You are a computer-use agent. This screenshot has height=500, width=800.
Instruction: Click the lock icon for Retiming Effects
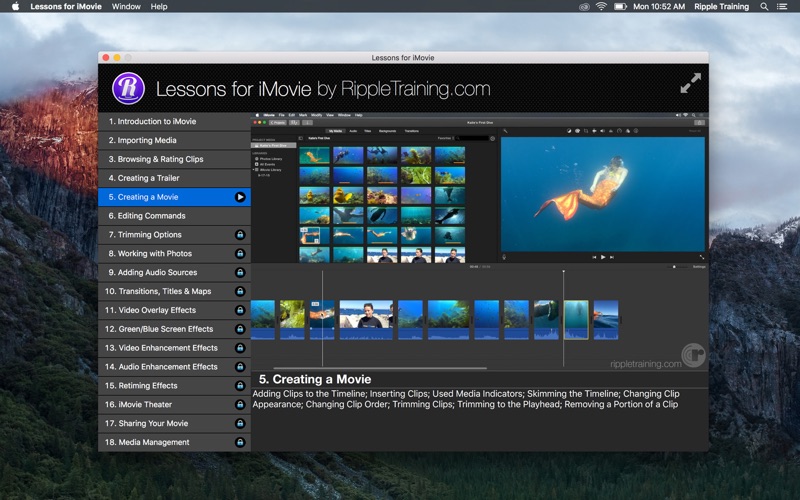[240, 386]
